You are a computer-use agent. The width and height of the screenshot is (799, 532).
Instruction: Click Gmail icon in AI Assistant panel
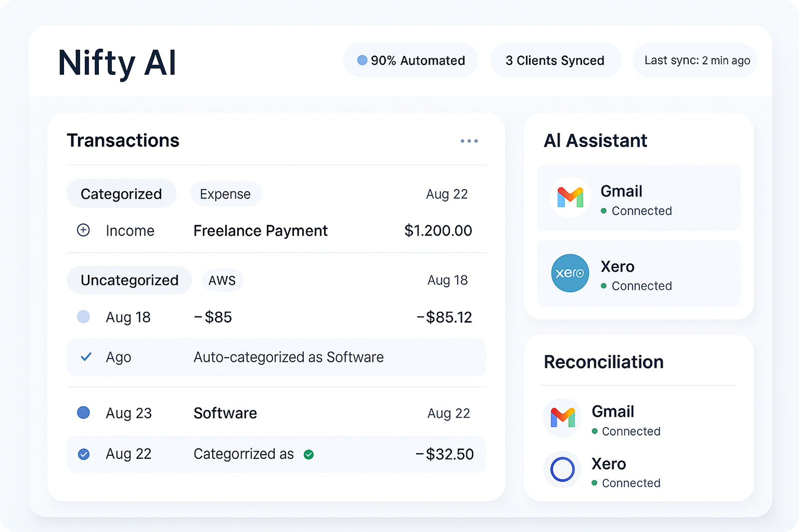pos(570,197)
